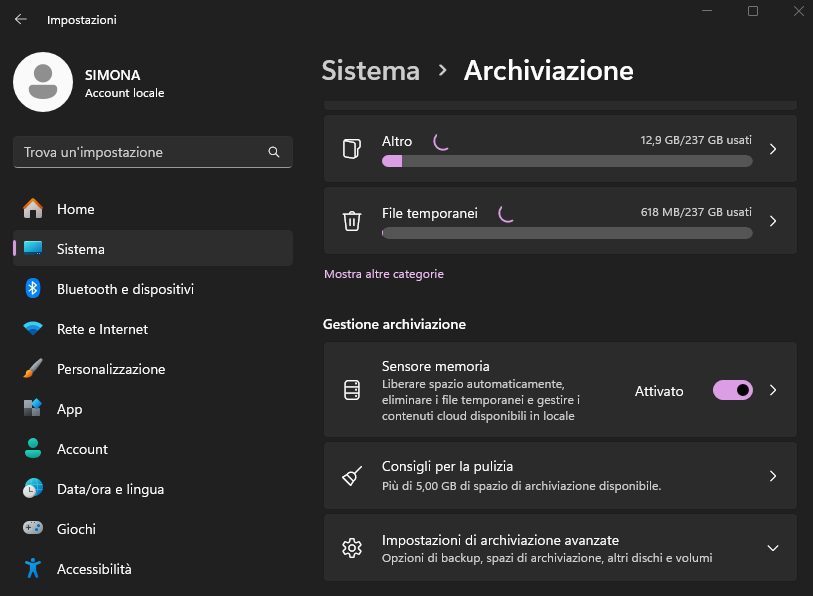Toggle Sensore memoria switch off
This screenshot has width=813, height=596.
pos(733,390)
